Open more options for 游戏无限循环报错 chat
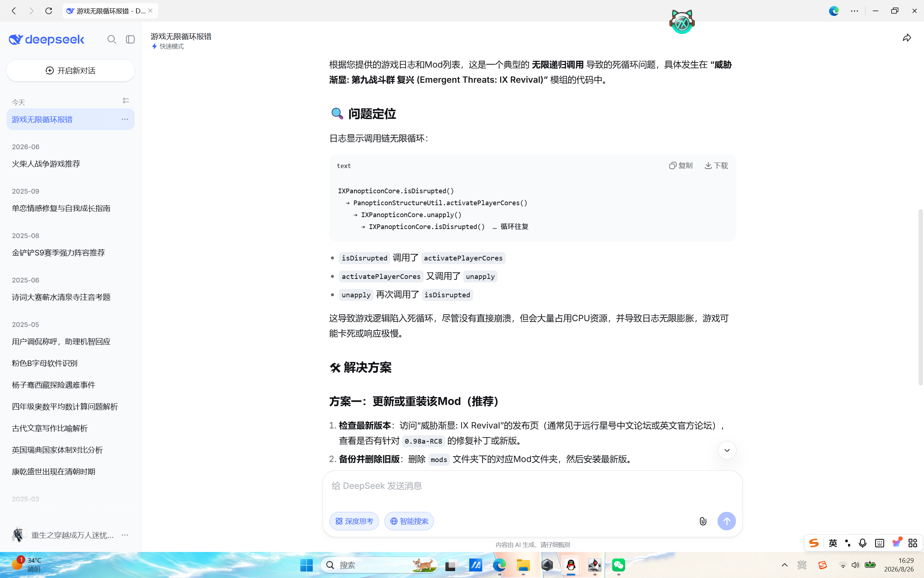The image size is (924, 578). (125, 119)
